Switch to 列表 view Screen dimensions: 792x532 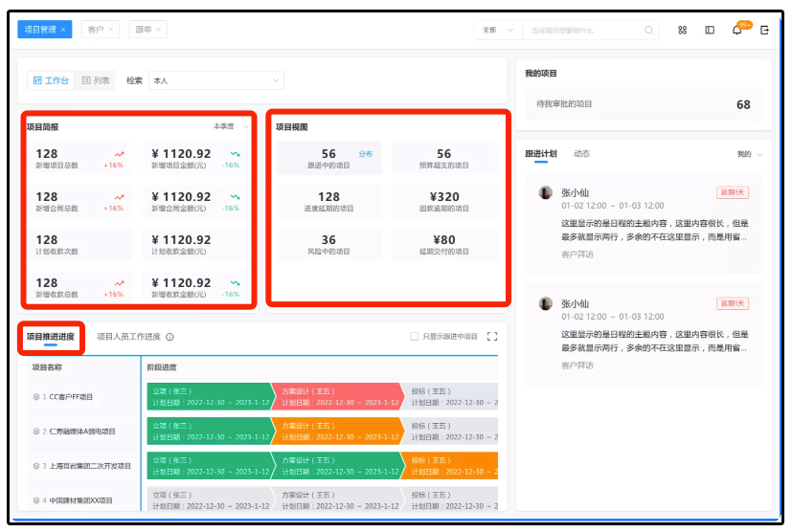[x=96, y=80]
